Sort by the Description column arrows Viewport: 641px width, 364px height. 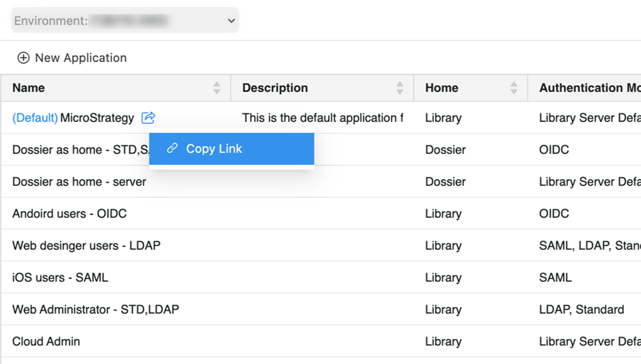click(x=399, y=88)
